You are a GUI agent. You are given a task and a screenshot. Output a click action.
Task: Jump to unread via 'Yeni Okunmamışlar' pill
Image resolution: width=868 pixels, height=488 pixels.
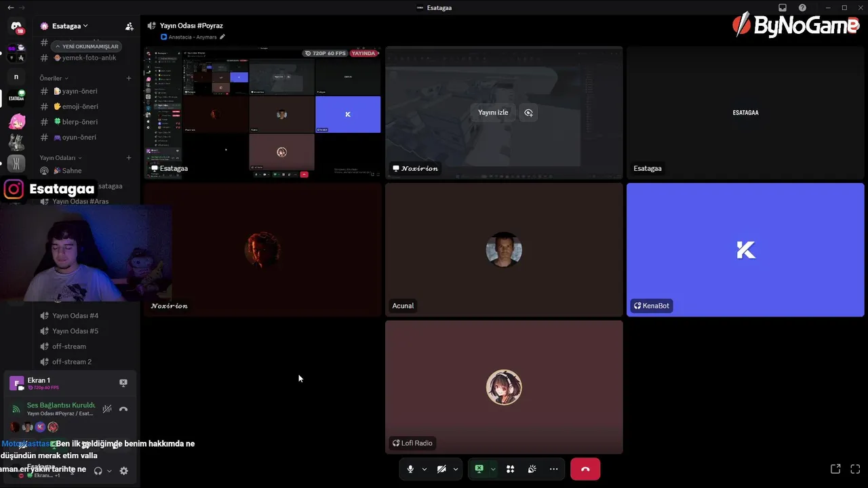pyautogui.click(x=87, y=47)
